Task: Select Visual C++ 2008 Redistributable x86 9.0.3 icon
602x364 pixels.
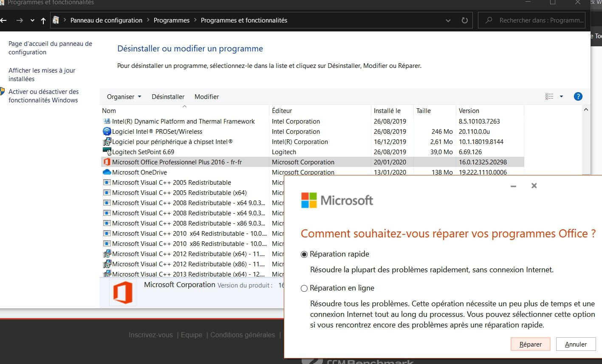Action: (x=107, y=223)
